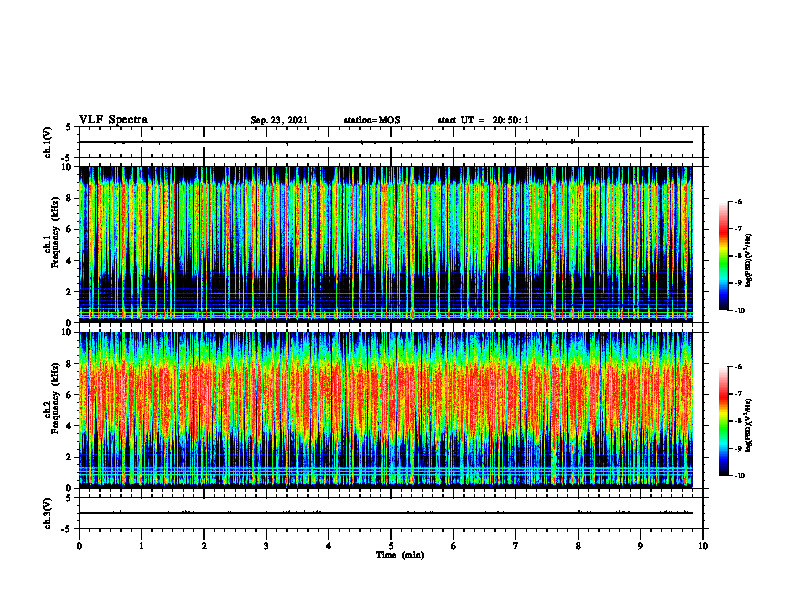The height and width of the screenshot is (612, 792).
Task: Select the "start UT = 20:50: 1" text
Action: (x=483, y=120)
